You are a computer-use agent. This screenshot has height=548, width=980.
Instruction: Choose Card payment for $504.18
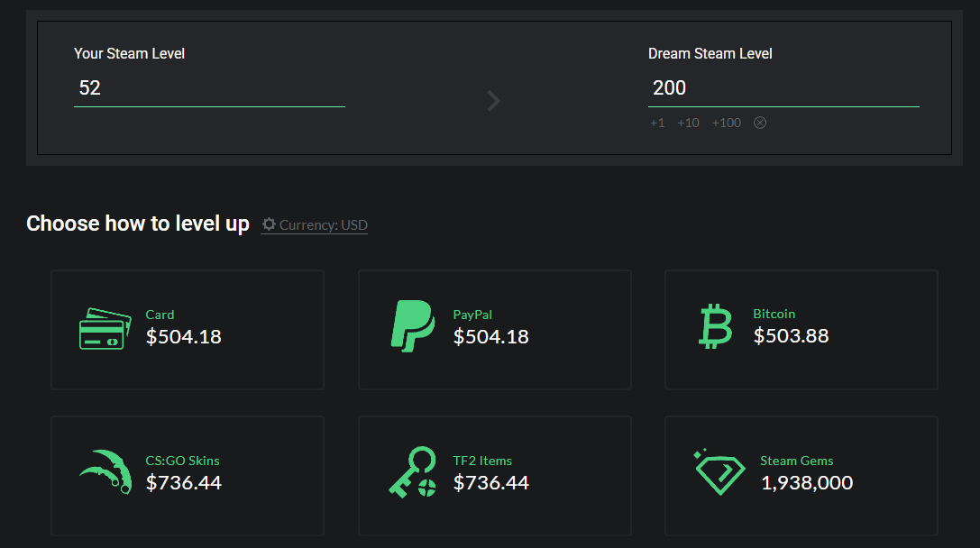pyautogui.click(x=188, y=330)
